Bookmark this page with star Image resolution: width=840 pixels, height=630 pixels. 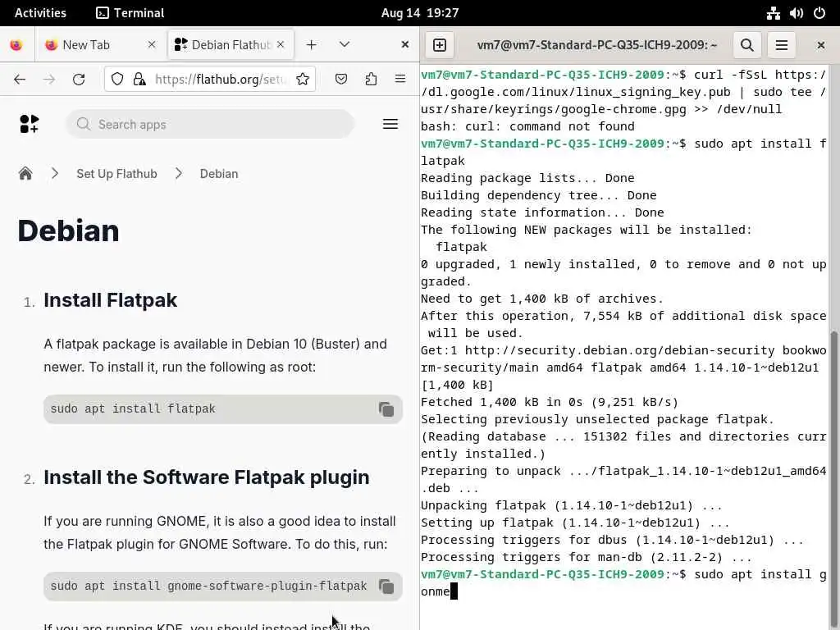click(303, 80)
